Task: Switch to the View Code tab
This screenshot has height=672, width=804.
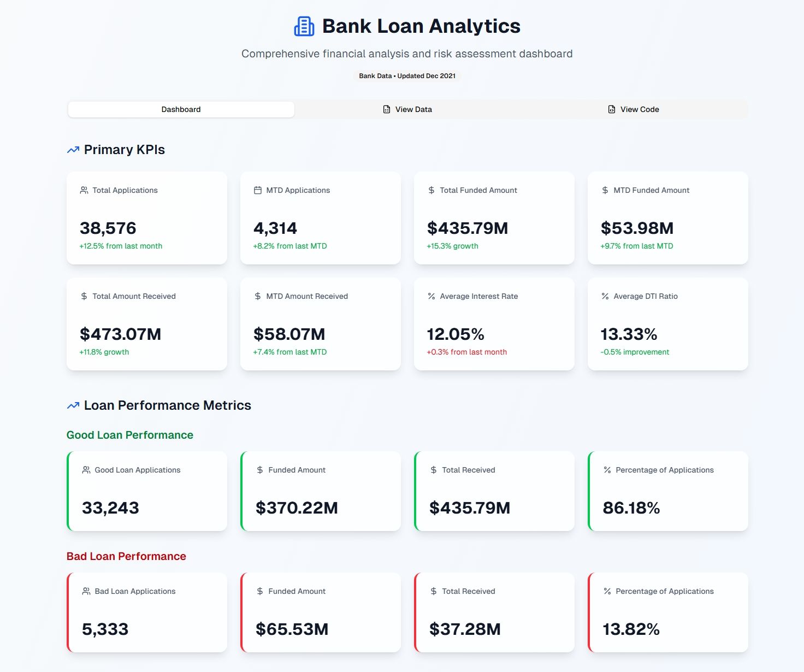Action: (633, 109)
